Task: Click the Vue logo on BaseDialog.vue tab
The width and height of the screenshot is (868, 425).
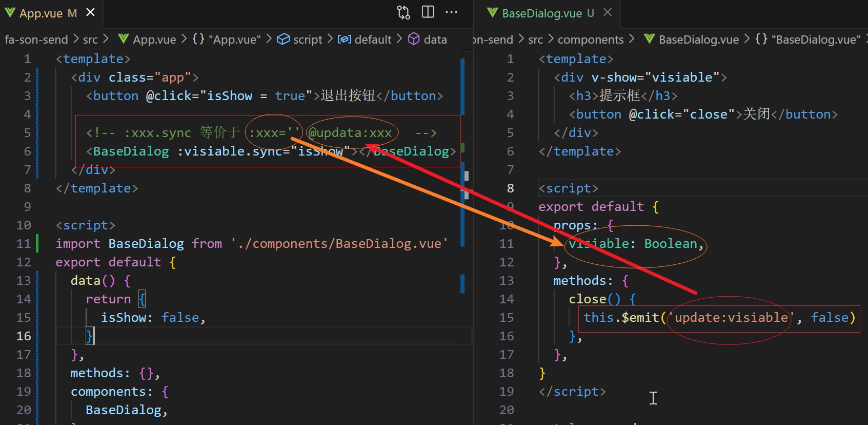Action: (x=492, y=13)
